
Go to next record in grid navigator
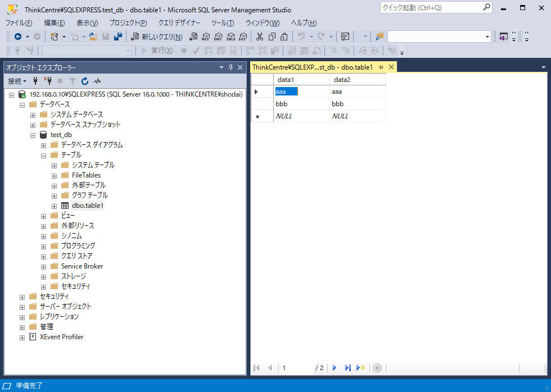pos(335,368)
